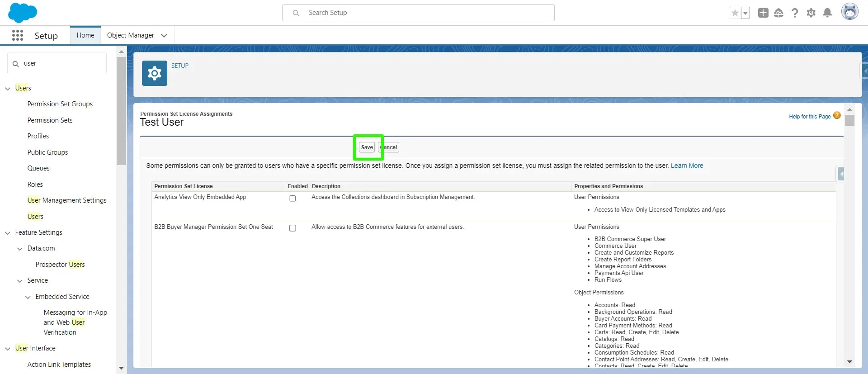Click the Quick Find magnifier icon

coord(16,64)
